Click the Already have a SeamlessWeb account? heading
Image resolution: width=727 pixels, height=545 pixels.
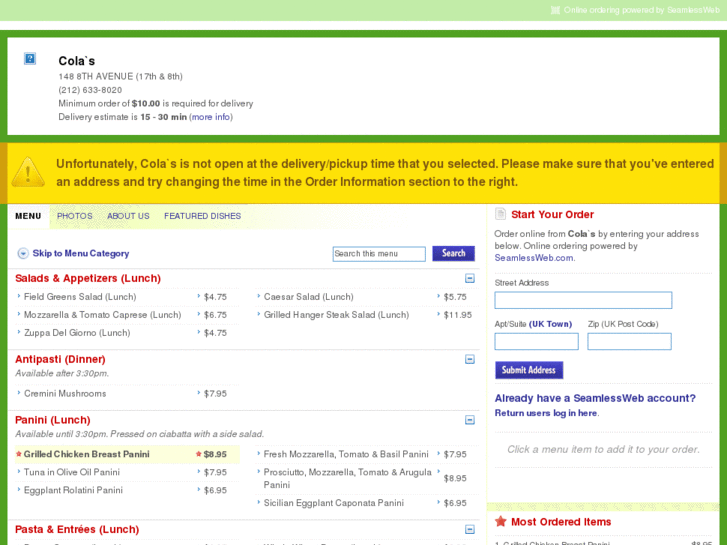(595, 398)
